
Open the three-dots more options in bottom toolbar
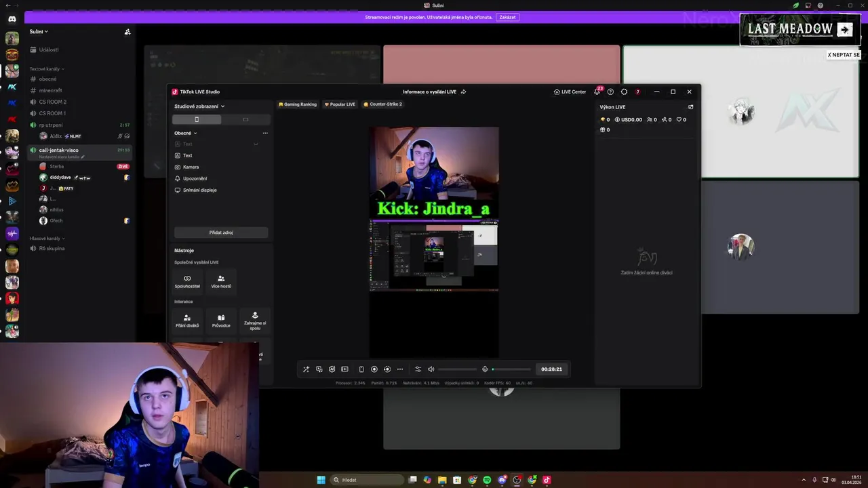(x=400, y=369)
